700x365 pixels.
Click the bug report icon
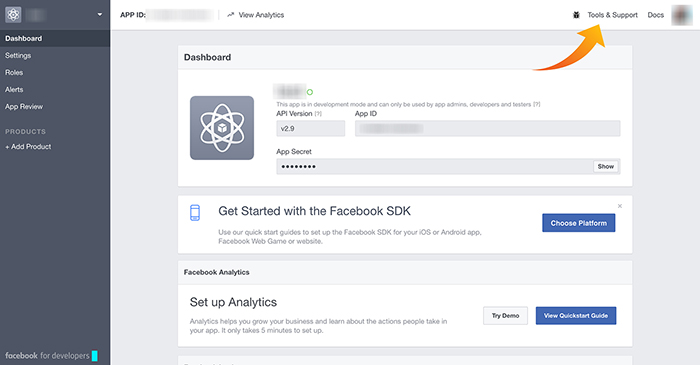pos(576,15)
